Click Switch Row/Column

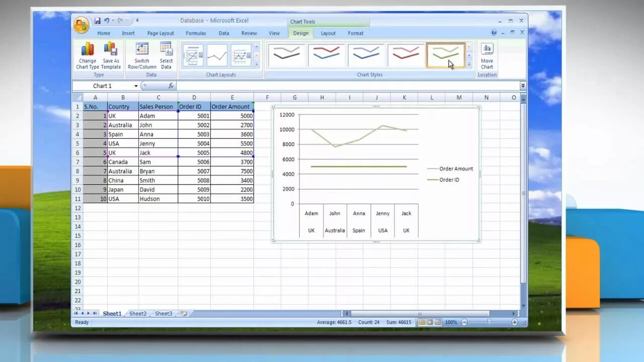(x=142, y=56)
